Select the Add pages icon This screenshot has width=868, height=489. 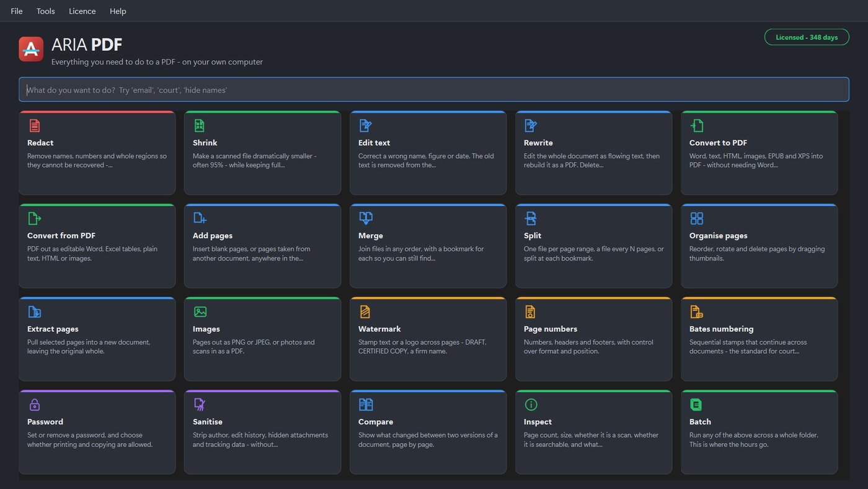[x=200, y=218]
